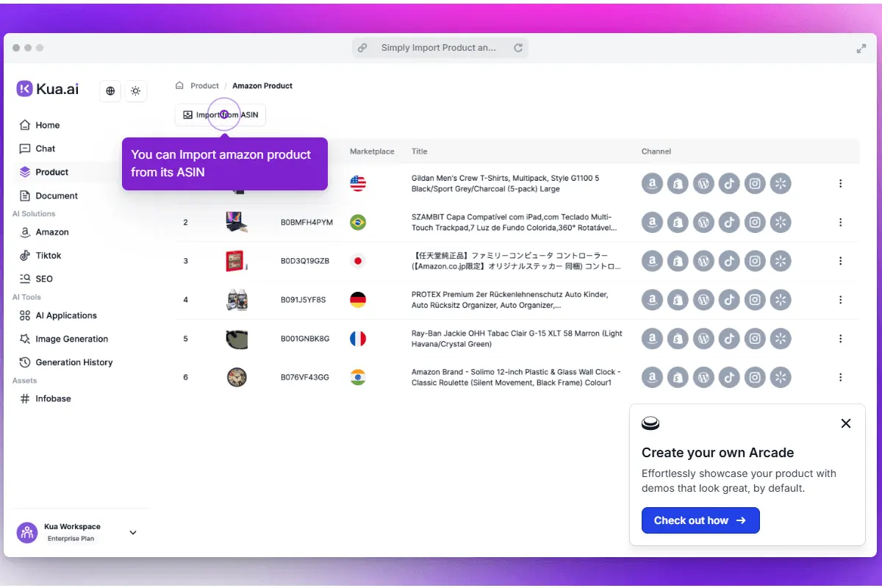Click the link icon in address bar

[x=362, y=48]
